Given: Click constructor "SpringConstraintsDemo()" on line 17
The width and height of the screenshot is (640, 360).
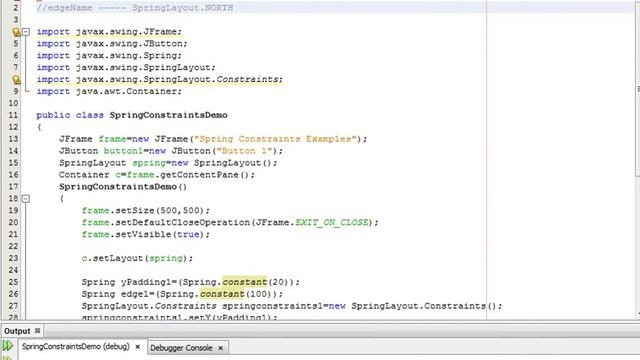Looking at the screenshot, I should (x=123, y=187).
